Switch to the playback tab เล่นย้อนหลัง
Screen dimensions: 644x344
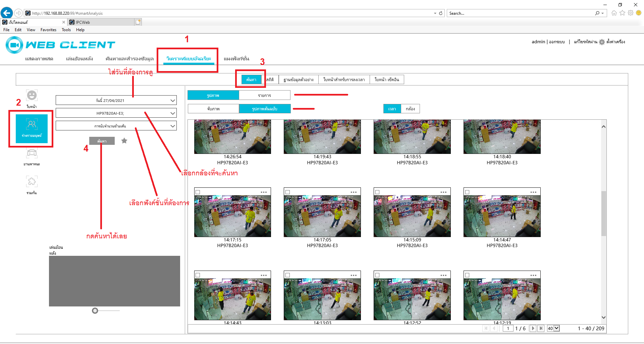(79, 59)
